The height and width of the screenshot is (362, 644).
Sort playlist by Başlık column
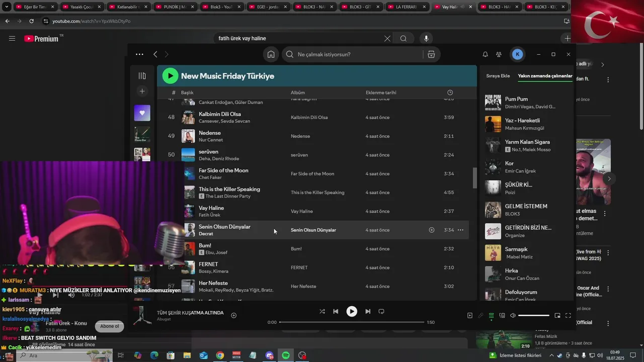187,93
